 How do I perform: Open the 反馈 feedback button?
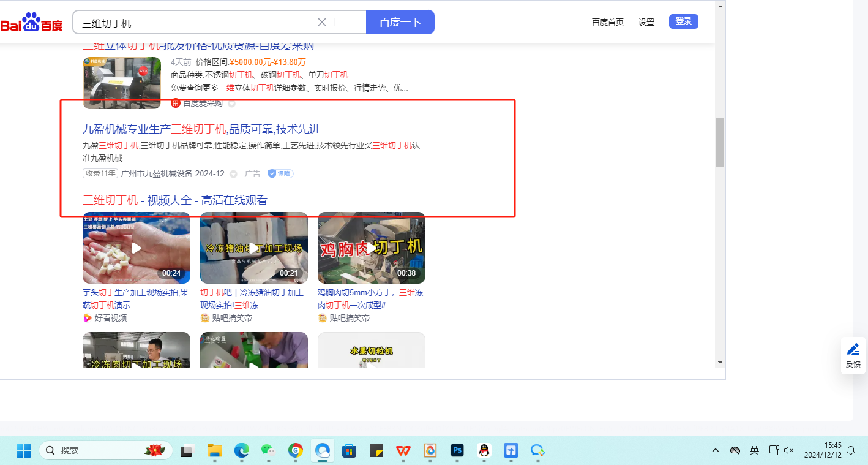[x=853, y=355]
